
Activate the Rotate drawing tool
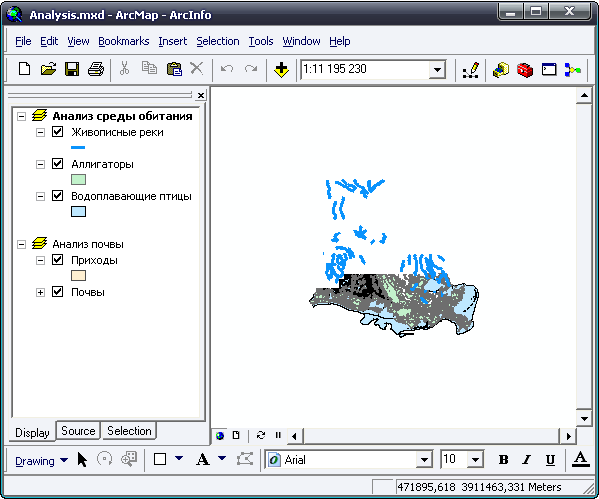(x=104, y=459)
